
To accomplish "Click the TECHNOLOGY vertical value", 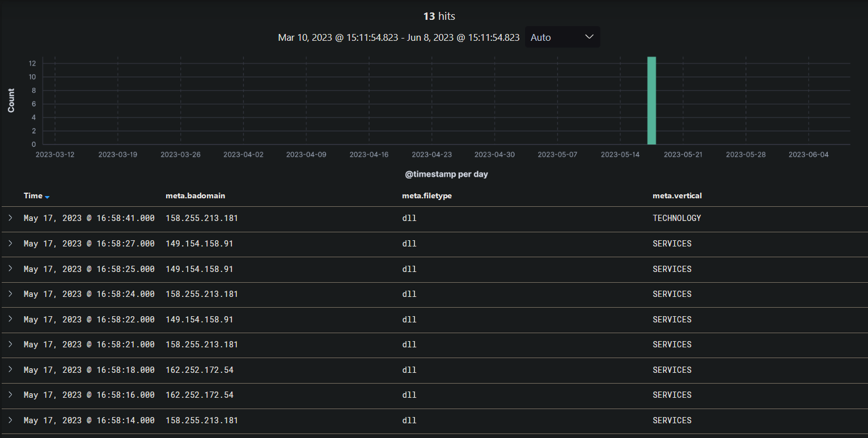I will (677, 218).
